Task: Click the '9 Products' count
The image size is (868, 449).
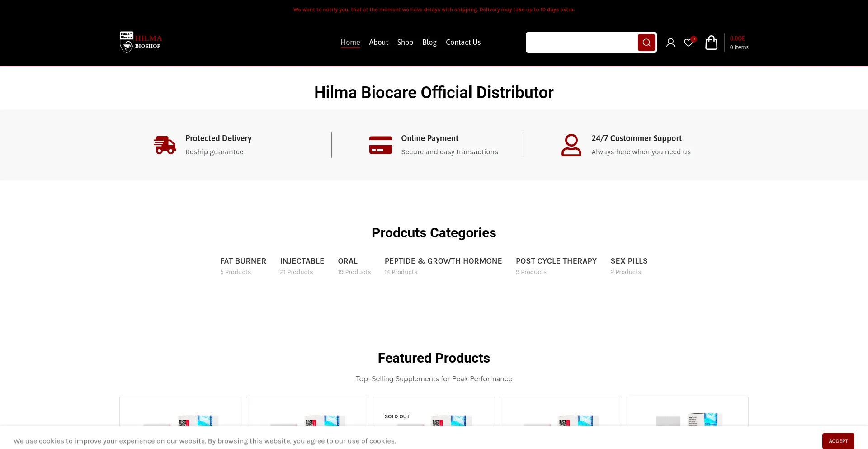Action: click(531, 272)
